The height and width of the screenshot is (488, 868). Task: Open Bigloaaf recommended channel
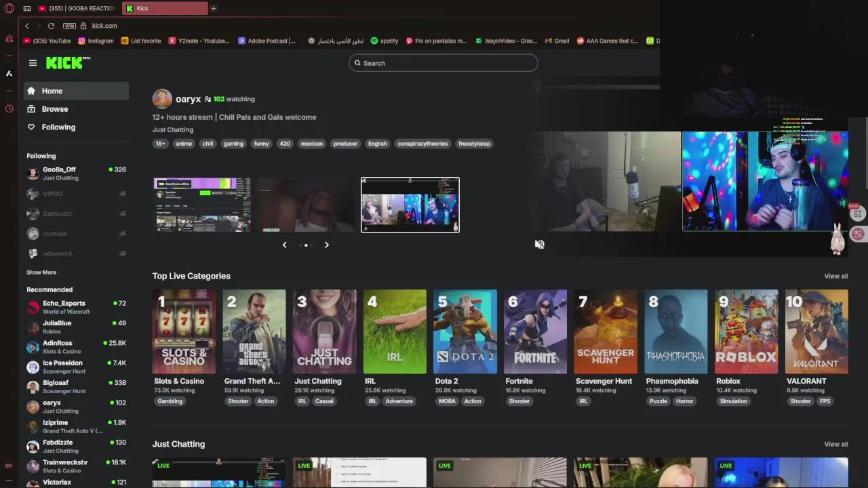click(x=76, y=386)
